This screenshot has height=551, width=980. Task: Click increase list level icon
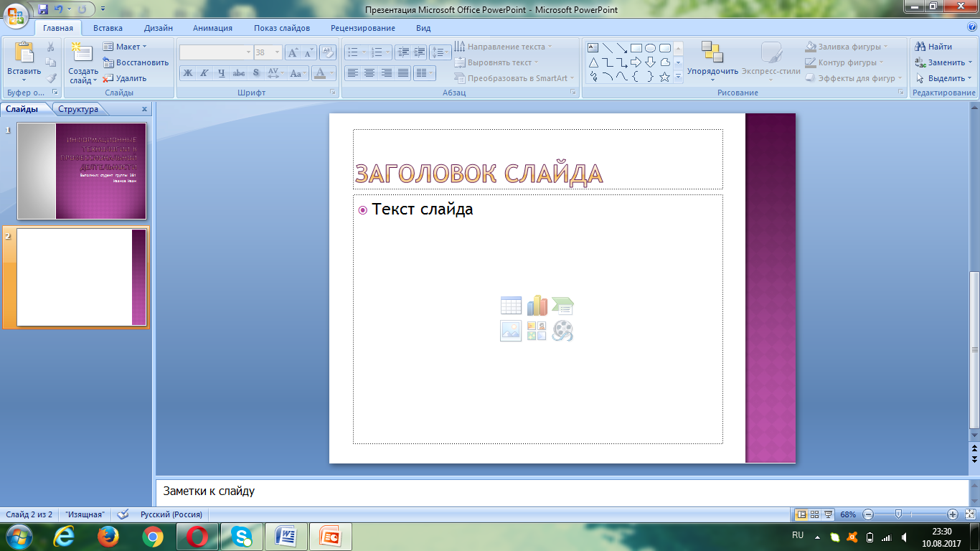click(419, 52)
